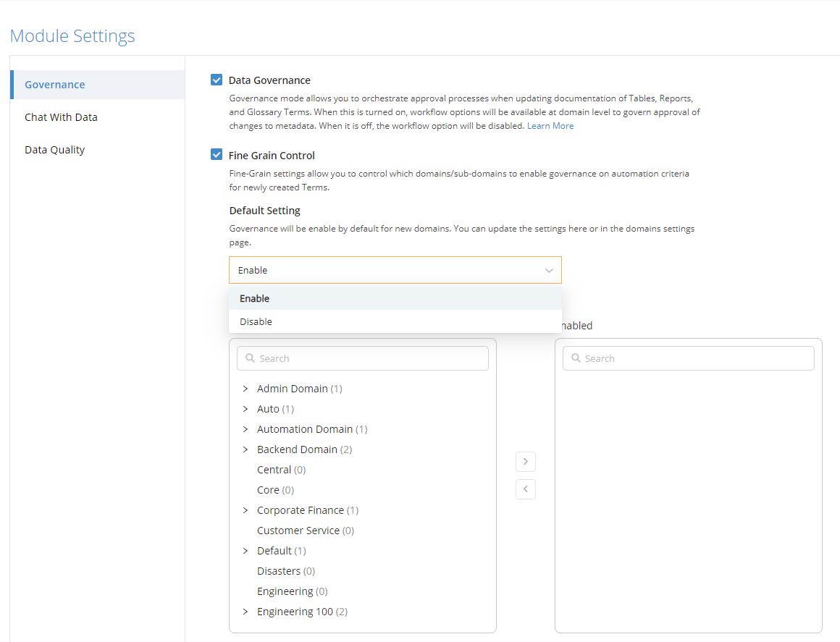Viewport: 840px width, 642px height.
Task: Select Corporate Finance (1) row
Action: pos(308,510)
